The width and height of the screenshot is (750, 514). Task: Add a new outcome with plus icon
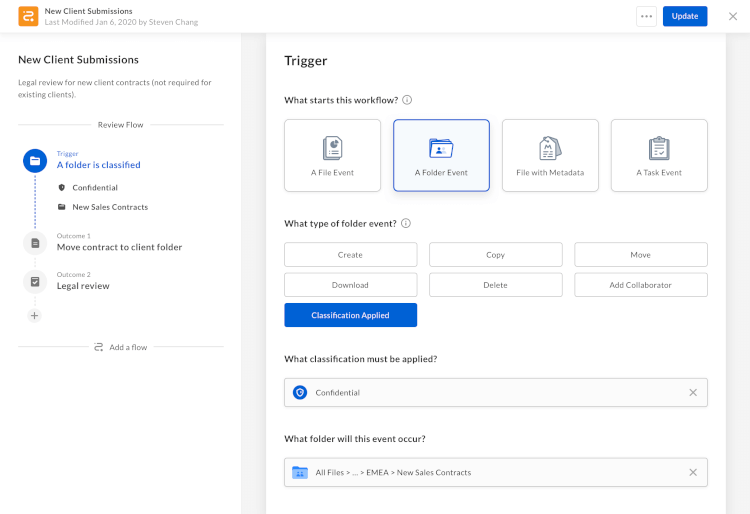(x=35, y=315)
